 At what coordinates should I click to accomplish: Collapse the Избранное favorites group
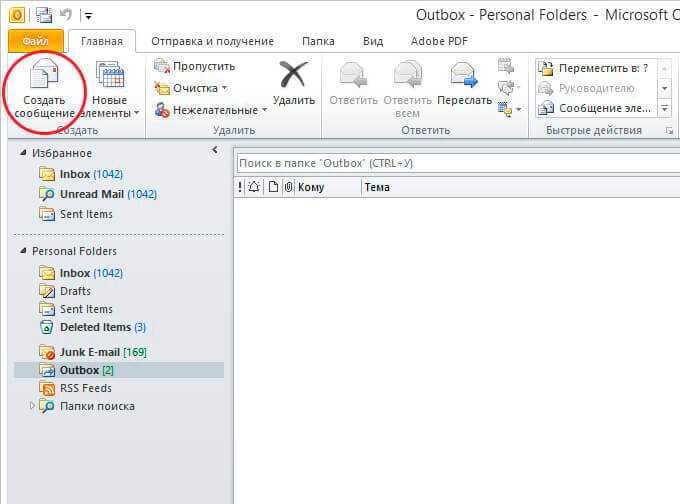click(23, 153)
